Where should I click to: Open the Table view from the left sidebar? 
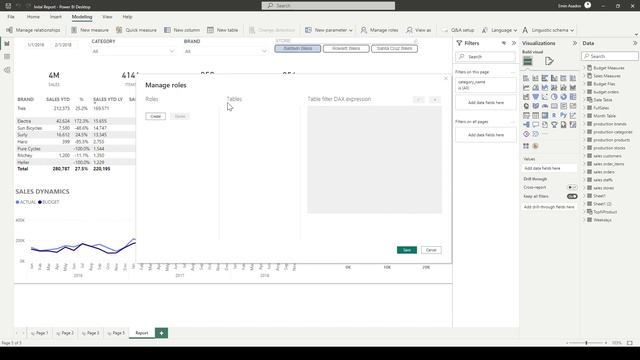click(7, 57)
